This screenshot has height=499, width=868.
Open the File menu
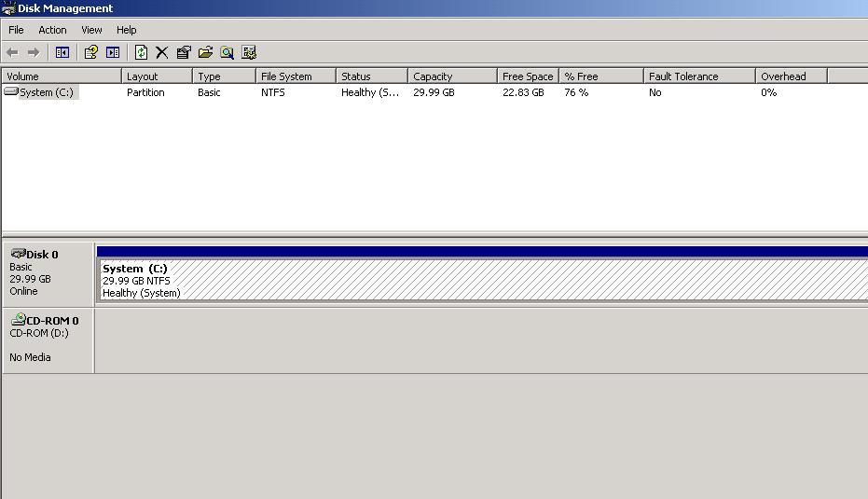[16, 30]
